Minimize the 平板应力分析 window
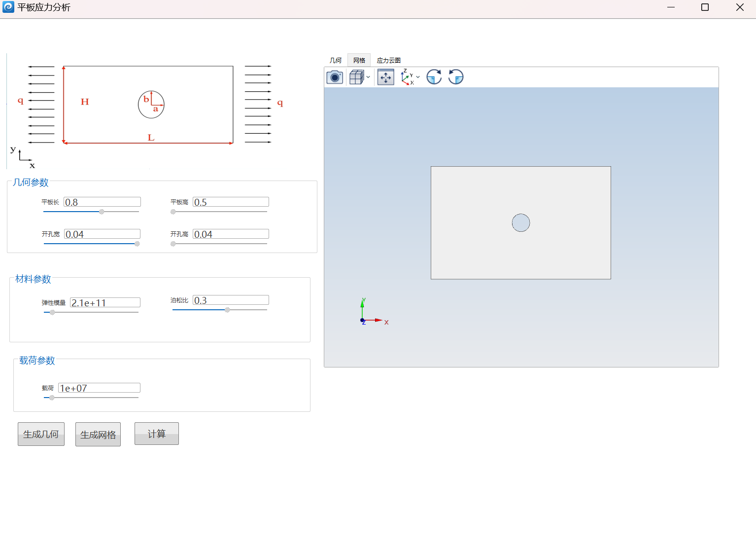 (x=671, y=7)
